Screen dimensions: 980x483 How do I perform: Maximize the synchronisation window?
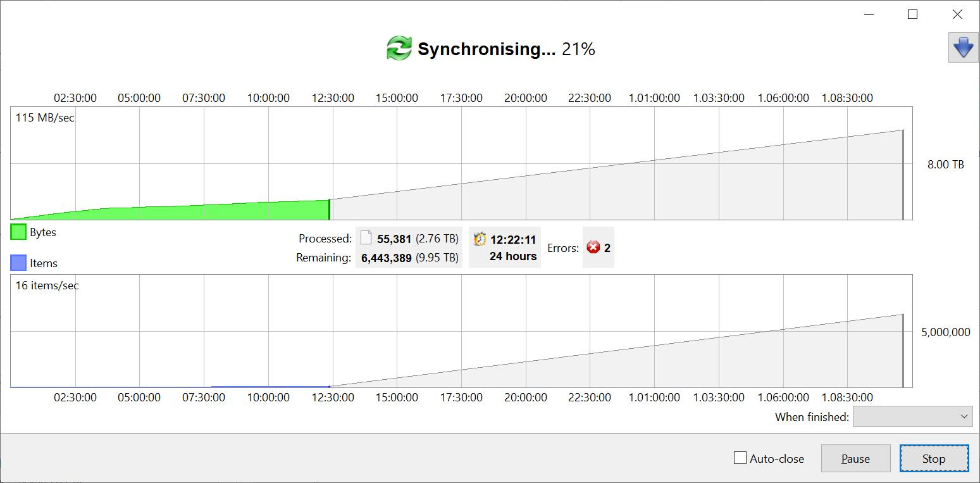click(x=912, y=15)
